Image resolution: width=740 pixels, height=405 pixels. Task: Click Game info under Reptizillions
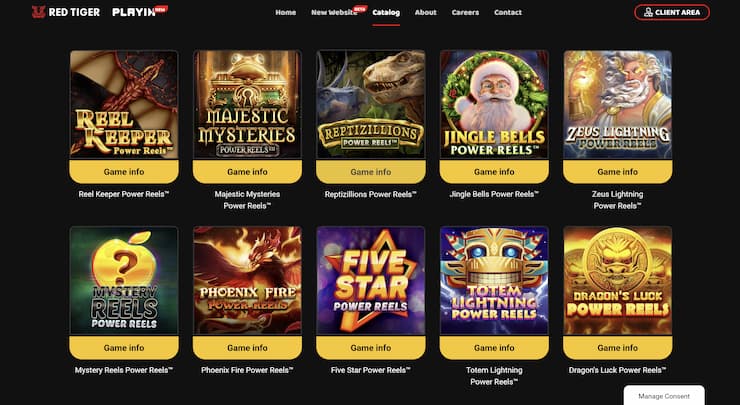(370, 172)
